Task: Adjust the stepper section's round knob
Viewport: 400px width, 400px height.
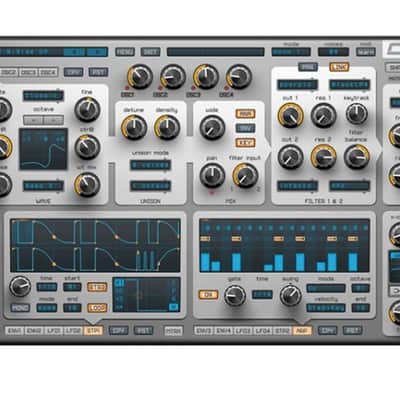Action: 20,287
